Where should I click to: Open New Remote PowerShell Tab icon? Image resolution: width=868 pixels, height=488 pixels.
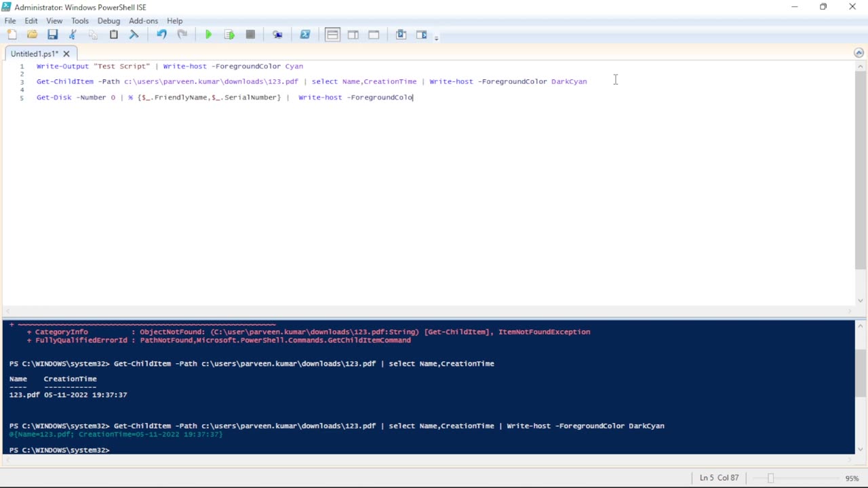[x=277, y=35]
